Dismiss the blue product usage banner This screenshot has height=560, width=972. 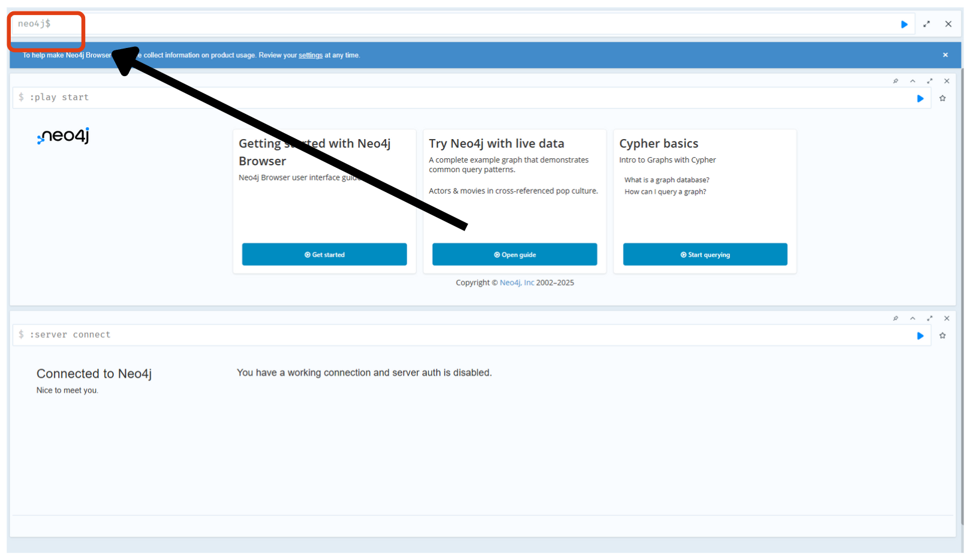point(945,55)
